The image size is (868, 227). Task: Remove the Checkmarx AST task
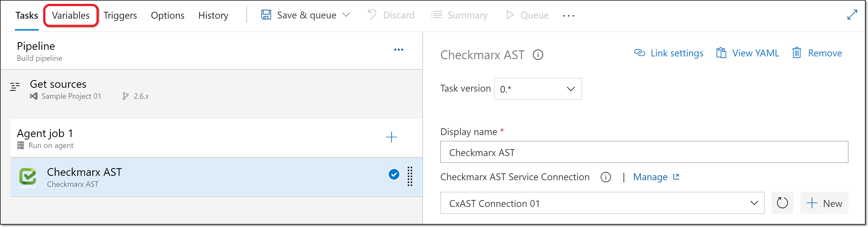817,53
